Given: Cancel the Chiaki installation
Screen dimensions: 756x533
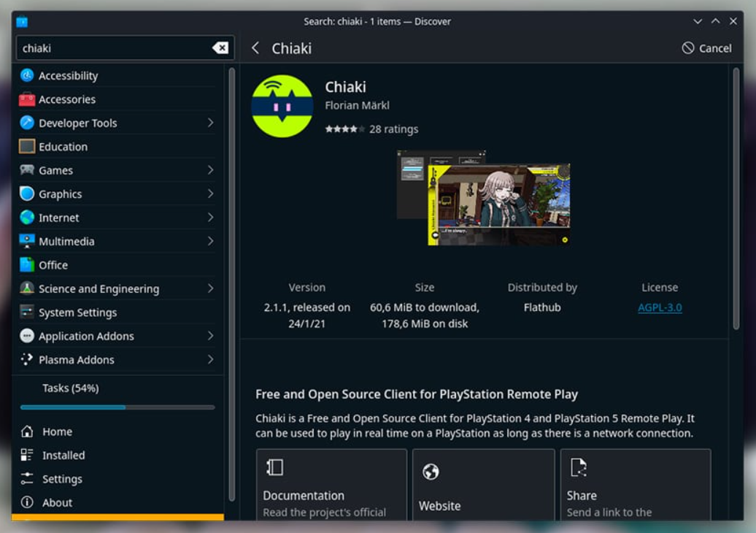Looking at the screenshot, I should point(706,48).
